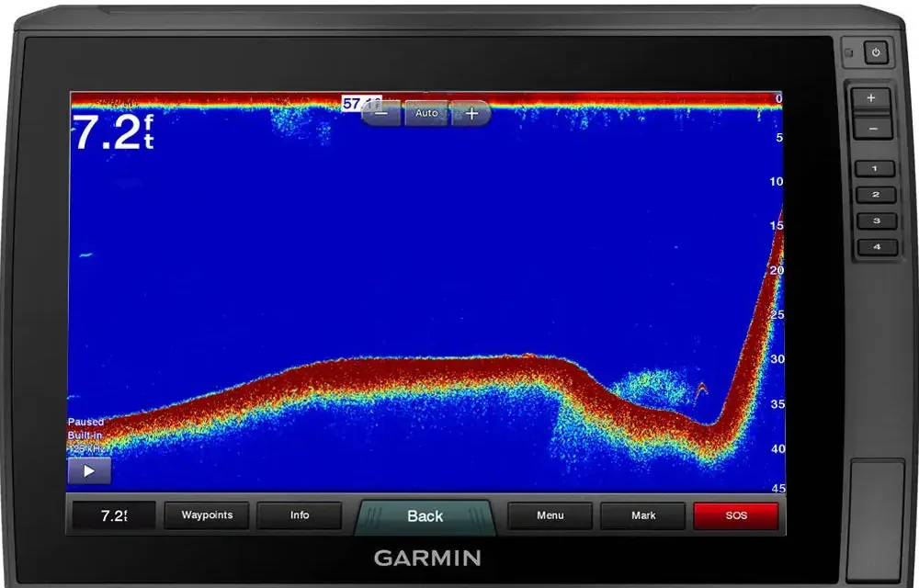919x588 pixels.
Task: Tap the 45 depth scale mark
Action: (x=778, y=489)
